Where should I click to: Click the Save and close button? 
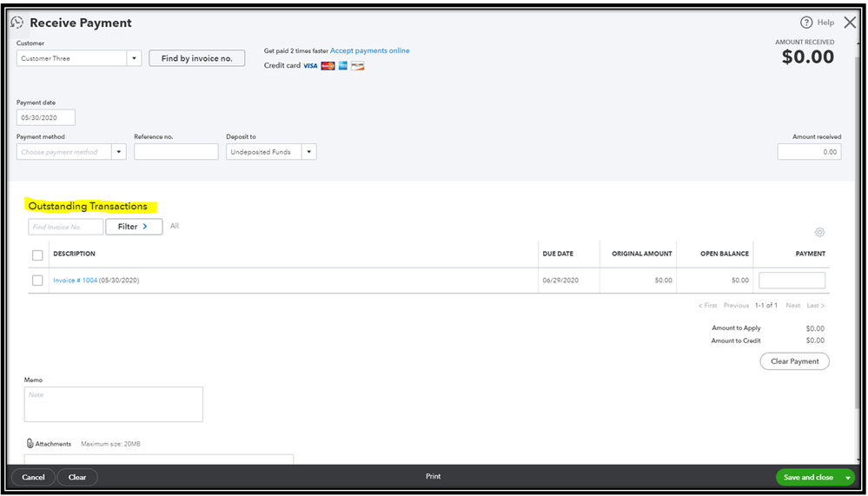pos(808,477)
